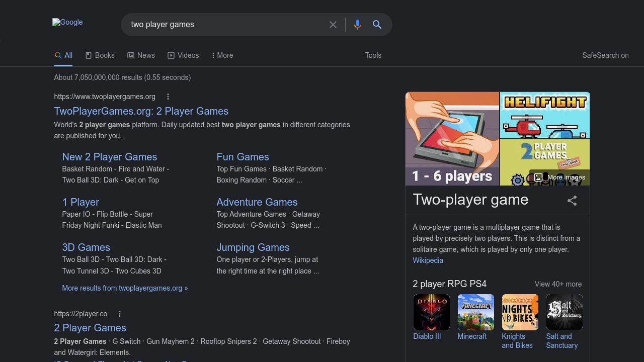Share the Two-player game knowledge panel
The image size is (644, 362).
point(572,201)
